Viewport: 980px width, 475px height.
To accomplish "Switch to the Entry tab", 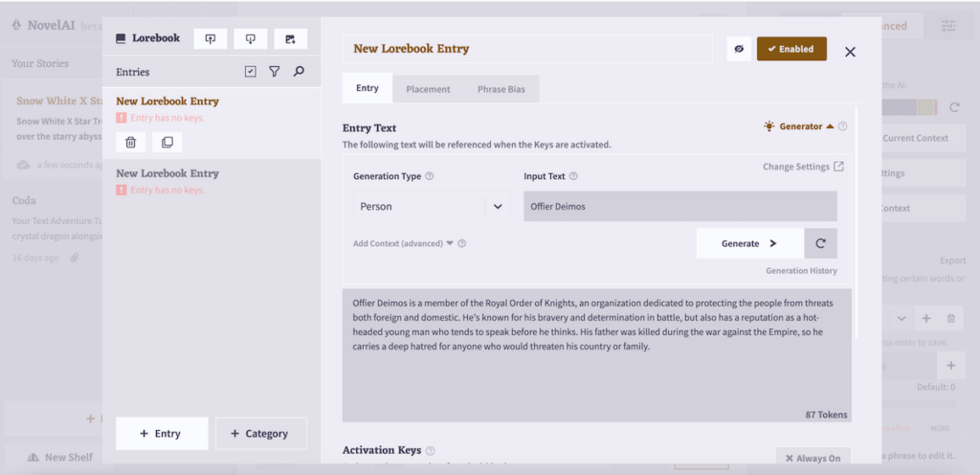I will pyautogui.click(x=367, y=88).
